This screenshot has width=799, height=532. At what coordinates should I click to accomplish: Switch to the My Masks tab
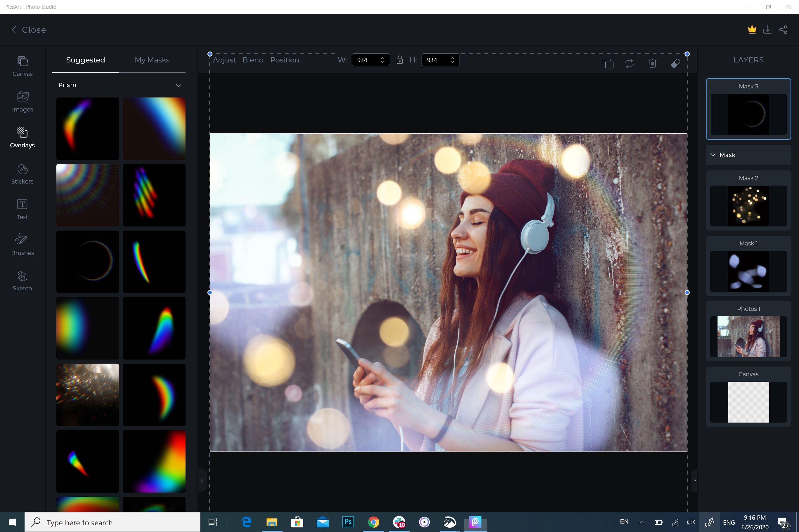coord(152,60)
